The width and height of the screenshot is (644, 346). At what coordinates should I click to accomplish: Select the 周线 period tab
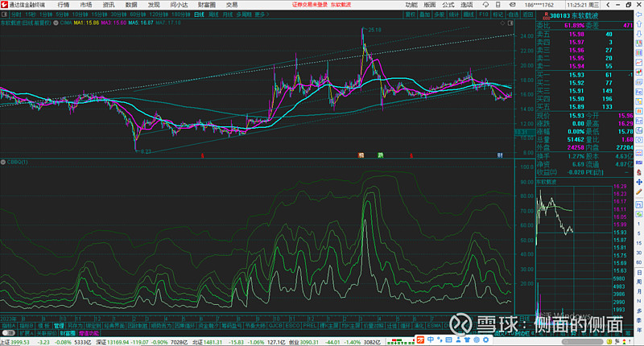pos(213,14)
